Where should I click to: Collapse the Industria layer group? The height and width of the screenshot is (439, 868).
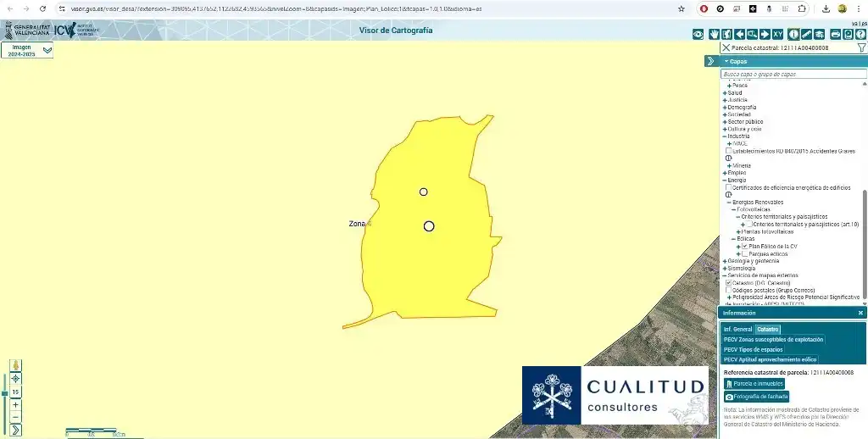click(x=725, y=136)
